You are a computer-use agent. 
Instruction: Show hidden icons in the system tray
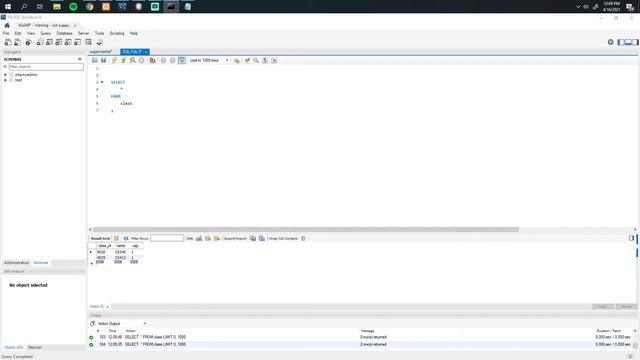pyautogui.click(x=578, y=7)
